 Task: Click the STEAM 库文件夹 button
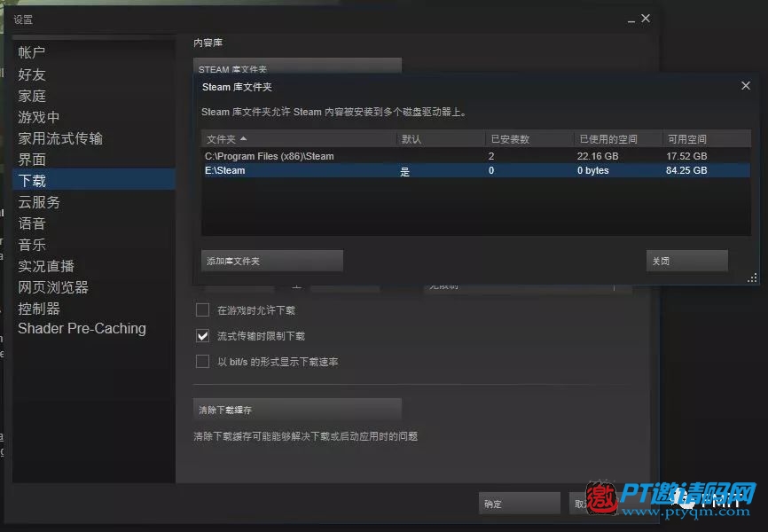pos(297,66)
